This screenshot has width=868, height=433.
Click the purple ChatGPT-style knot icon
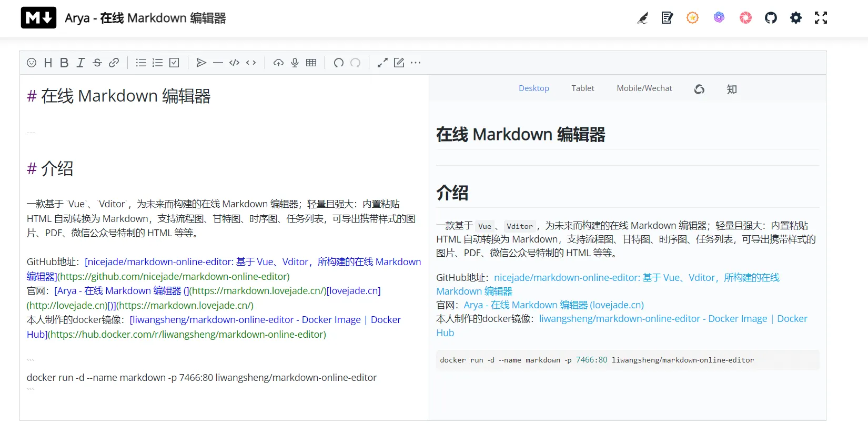click(x=719, y=18)
